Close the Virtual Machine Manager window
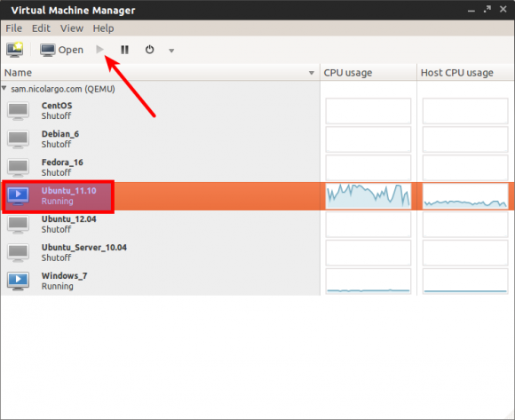This screenshot has width=515, height=420. (503, 9)
